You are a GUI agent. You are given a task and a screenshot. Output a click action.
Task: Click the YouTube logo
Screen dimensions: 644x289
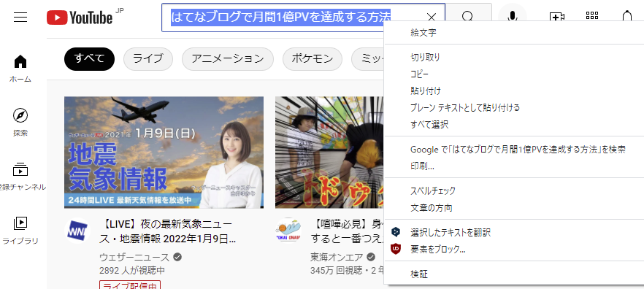click(x=80, y=18)
